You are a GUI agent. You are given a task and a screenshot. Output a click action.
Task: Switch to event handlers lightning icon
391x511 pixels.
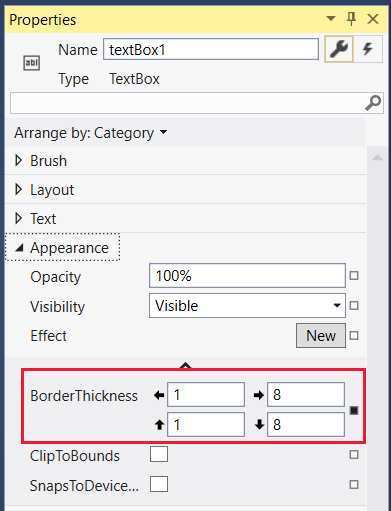pos(368,49)
